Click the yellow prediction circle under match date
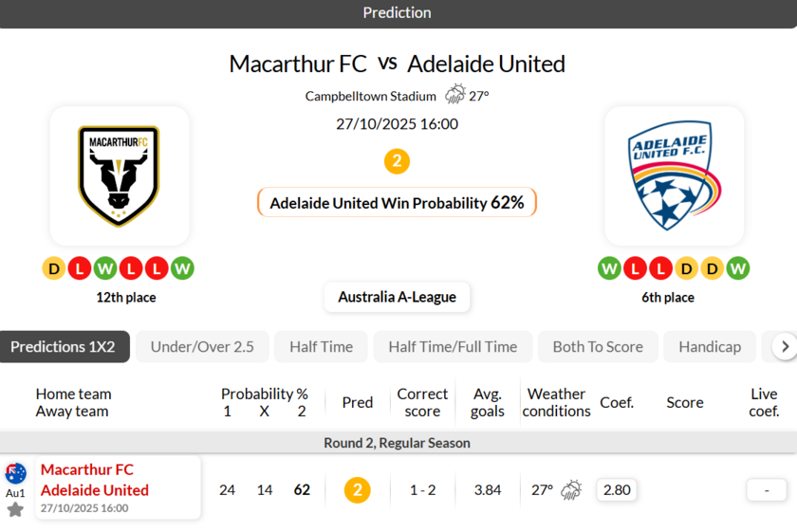The image size is (797, 532). tap(397, 161)
